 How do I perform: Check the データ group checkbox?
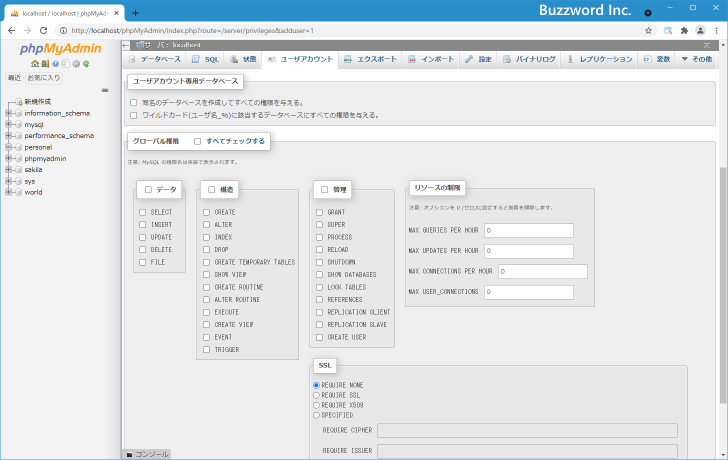click(148, 189)
